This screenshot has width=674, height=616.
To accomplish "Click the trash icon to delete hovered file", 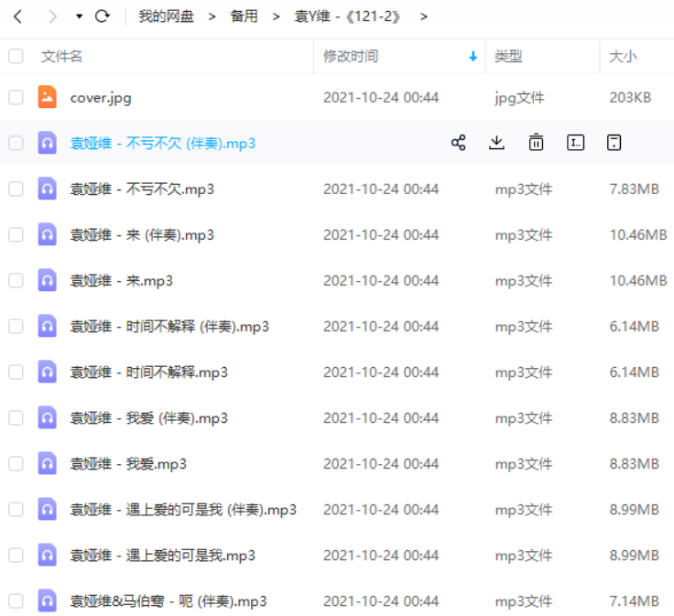I will coord(536,143).
